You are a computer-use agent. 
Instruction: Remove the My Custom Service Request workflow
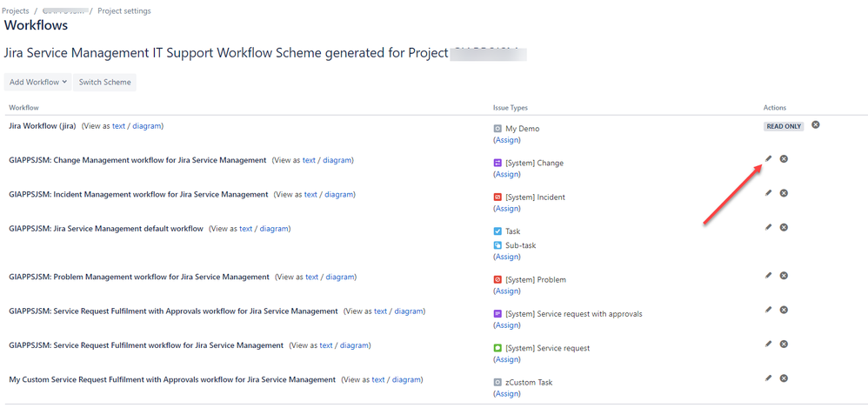pos(784,378)
